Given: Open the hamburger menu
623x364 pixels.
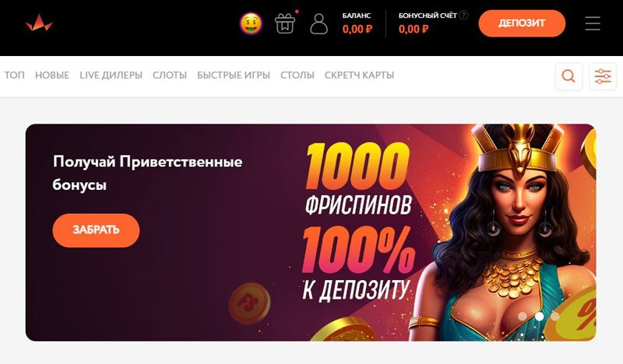Looking at the screenshot, I should coord(593,23).
